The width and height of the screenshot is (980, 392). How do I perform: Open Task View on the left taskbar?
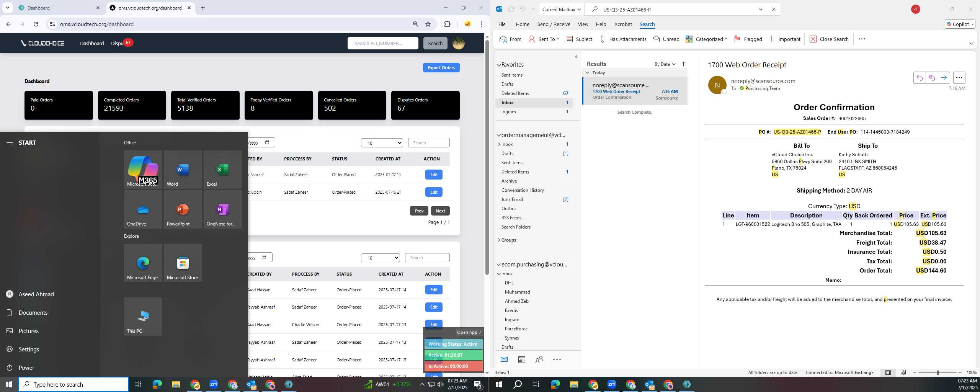[x=138, y=384]
